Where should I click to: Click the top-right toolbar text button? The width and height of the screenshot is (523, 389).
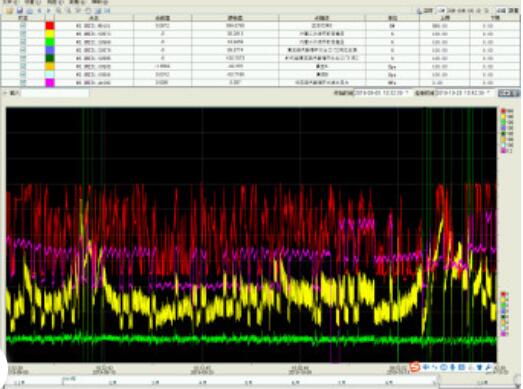(513, 11)
